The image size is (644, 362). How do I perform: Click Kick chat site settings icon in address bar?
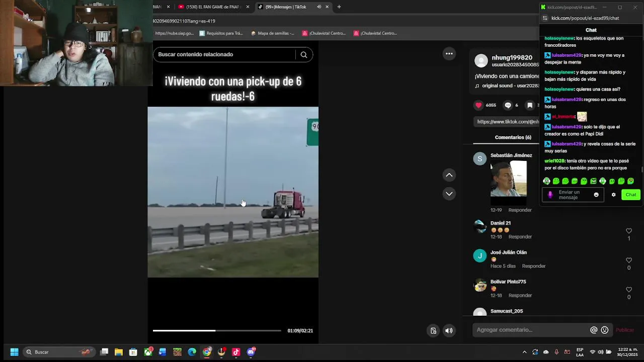(x=545, y=18)
